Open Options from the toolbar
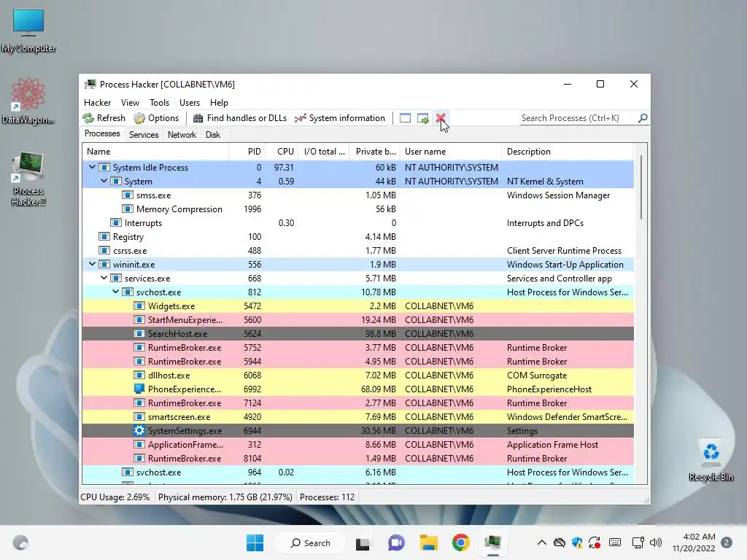Image resolution: width=747 pixels, height=560 pixels. (x=156, y=118)
